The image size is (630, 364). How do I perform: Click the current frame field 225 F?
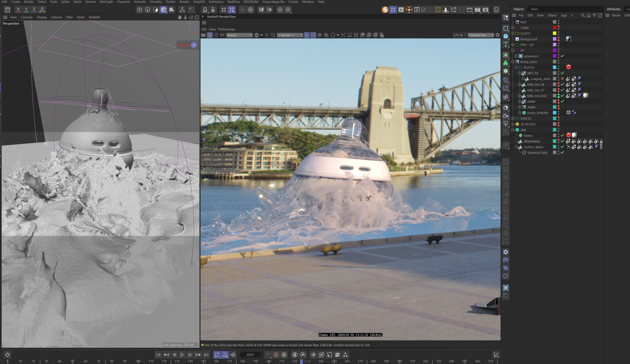coord(250,355)
